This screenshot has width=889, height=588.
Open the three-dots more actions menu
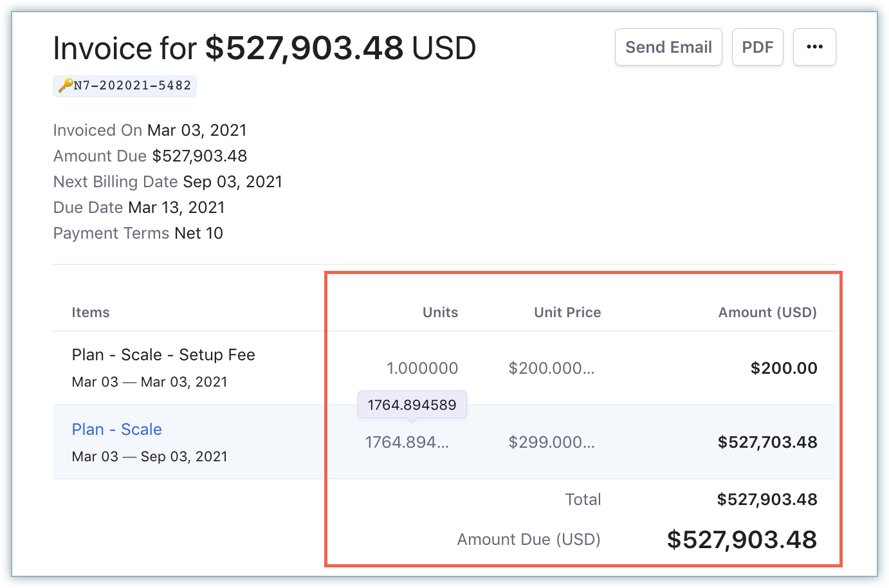coord(814,47)
